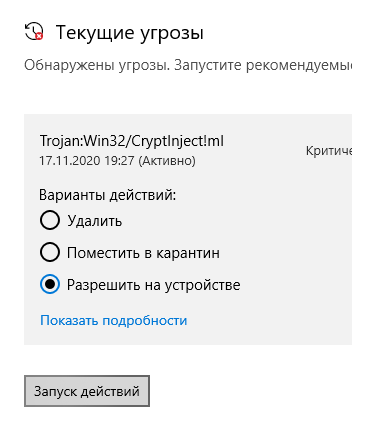
Task: Click the Критиче severity level label
Action: [x=329, y=151]
